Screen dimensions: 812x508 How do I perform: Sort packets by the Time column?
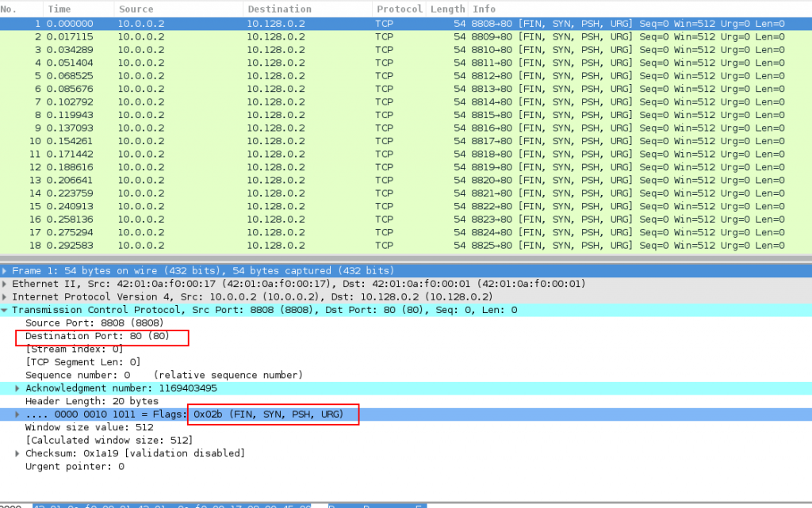point(59,9)
